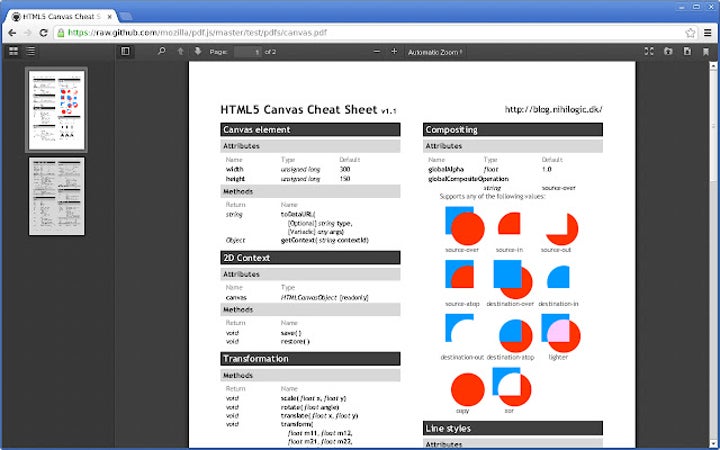The image size is (720, 450).
Task: Zoom in with the plus button
Action: (x=394, y=51)
